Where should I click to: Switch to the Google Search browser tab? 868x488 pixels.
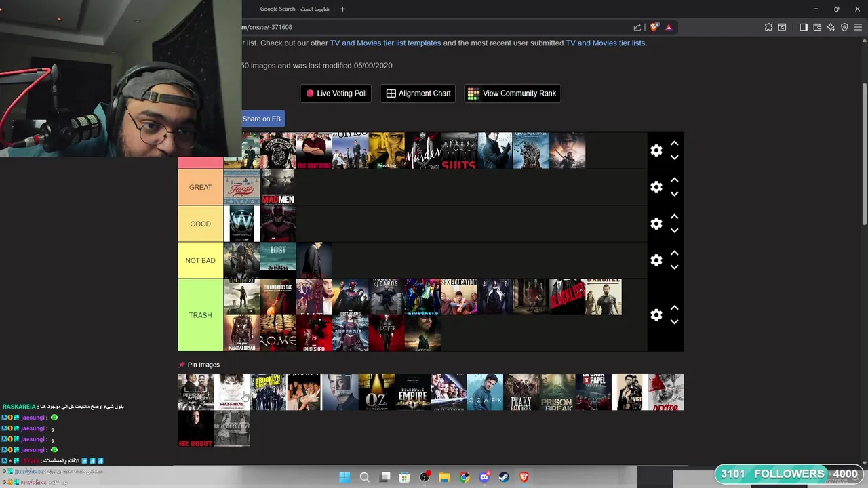tap(295, 9)
